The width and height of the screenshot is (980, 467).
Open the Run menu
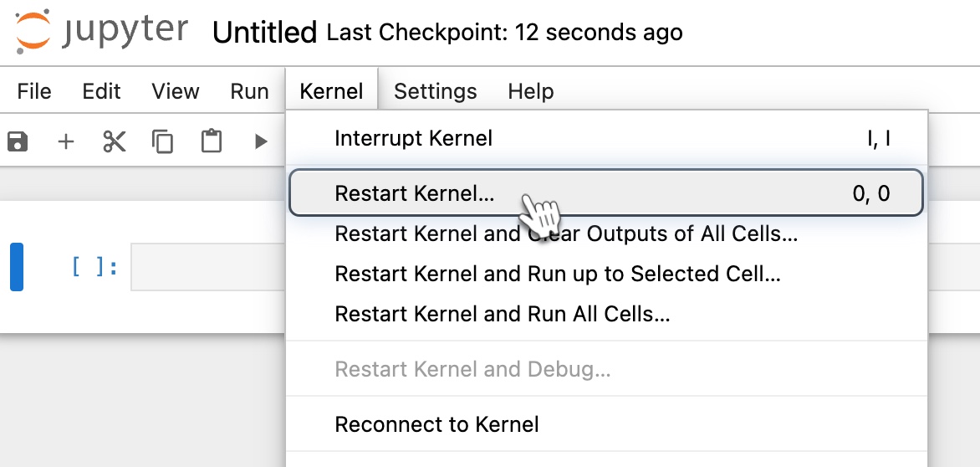[248, 91]
